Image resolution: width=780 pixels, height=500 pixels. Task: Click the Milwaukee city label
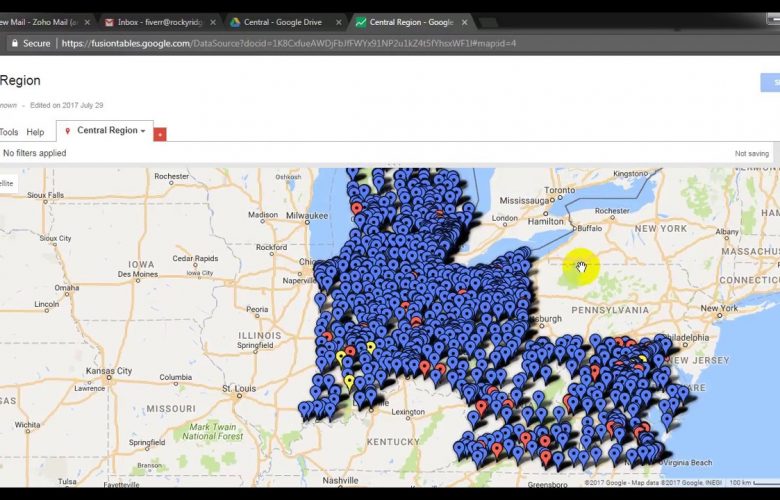[x=307, y=215]
